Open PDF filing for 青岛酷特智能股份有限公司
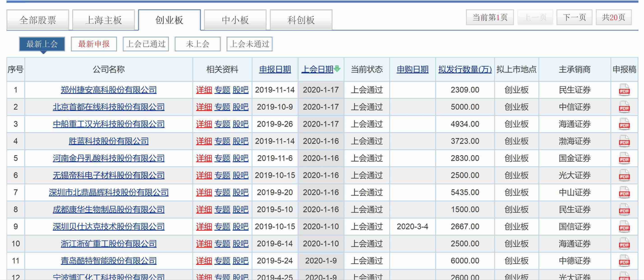 tap(624, 261)
